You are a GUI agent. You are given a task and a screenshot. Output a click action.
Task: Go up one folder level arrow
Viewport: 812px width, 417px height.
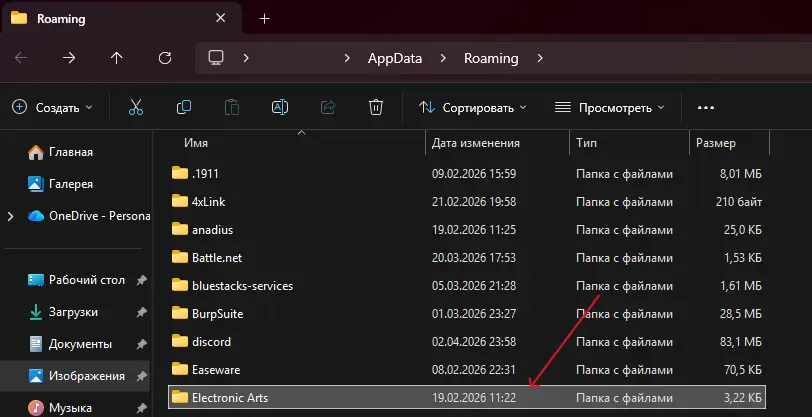(117, 58)
